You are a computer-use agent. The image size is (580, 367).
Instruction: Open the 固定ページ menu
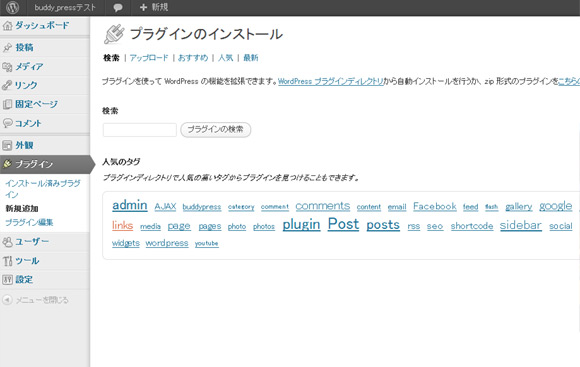(36, 104)
